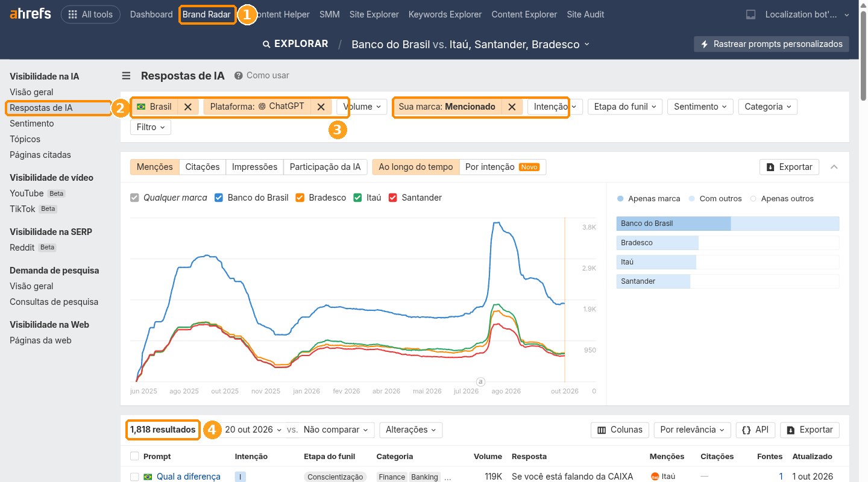
Task: Open Sentimento in the left sidebar
Action: pyautogui.click(x=32, y=124)
